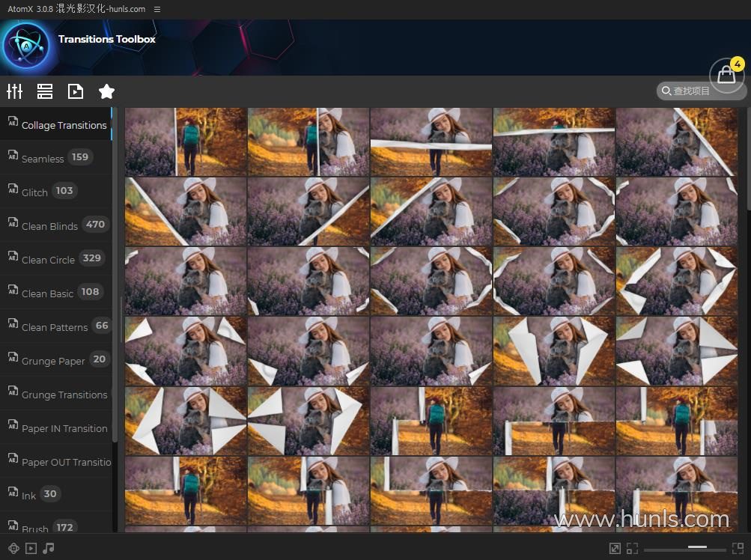The width and height of the screenshot is (751, 560).
Task: Click the AE file icon next to Glitch
Action: (x=13, y=188)
